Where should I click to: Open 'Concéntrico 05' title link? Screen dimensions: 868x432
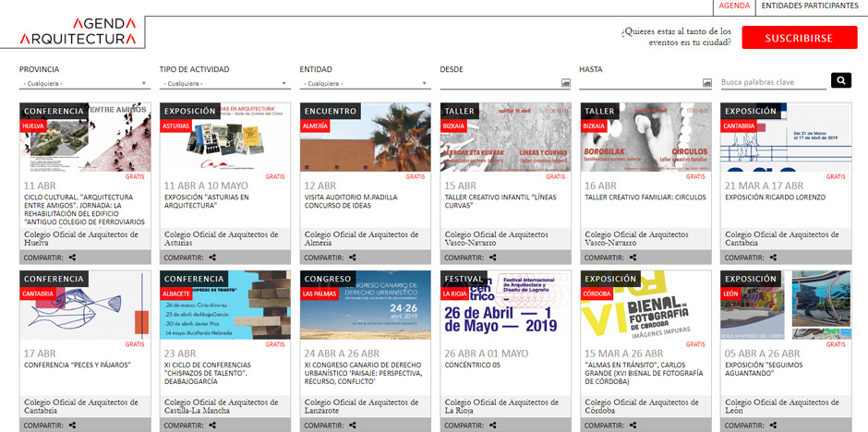[x=472, y=366]
